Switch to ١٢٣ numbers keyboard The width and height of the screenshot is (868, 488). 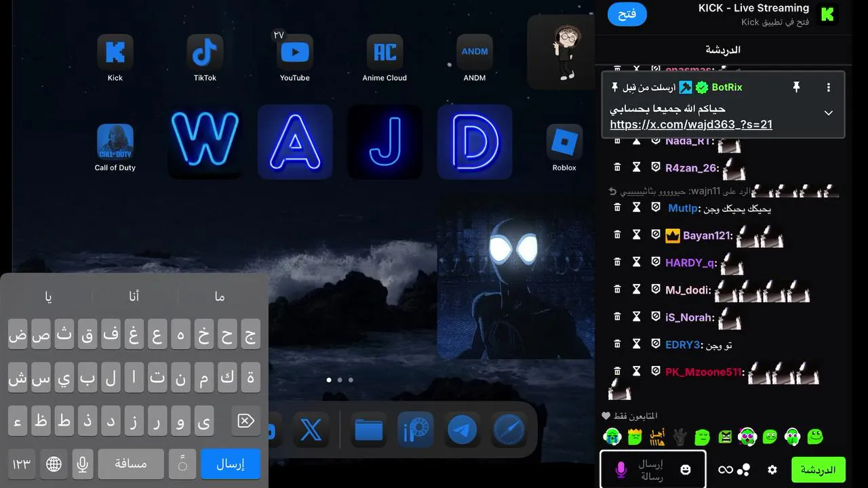click(x=22, y=464)
